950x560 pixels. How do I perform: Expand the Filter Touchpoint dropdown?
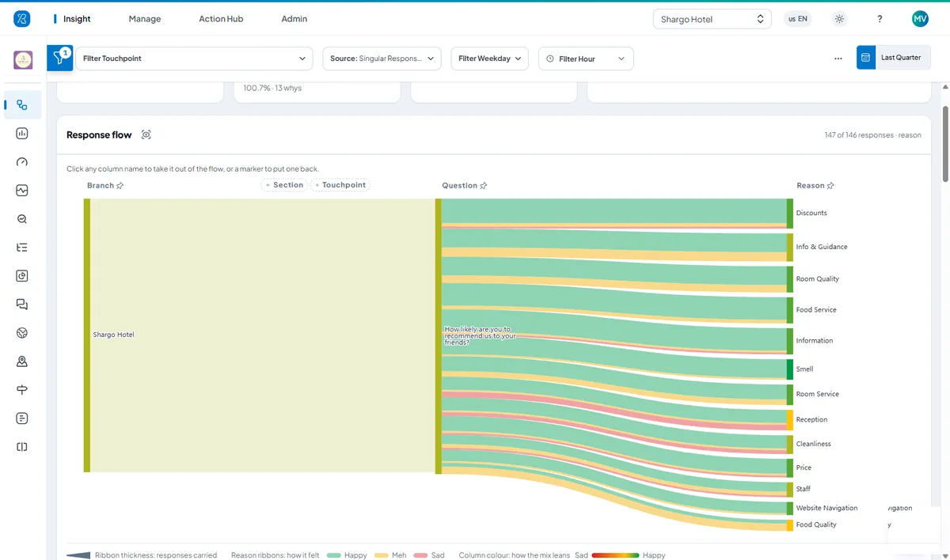pos(194,59)
